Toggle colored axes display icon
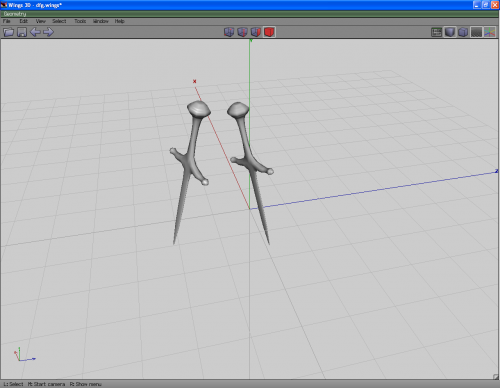Image resolution: width=500 pixels, height=388 pixels. coord(490,32)
